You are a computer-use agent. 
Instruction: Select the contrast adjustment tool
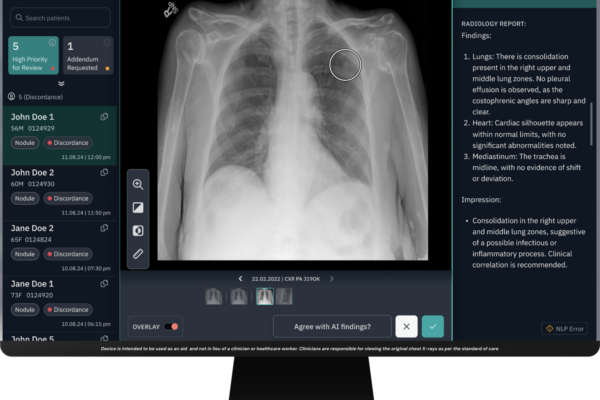point(138,207)
